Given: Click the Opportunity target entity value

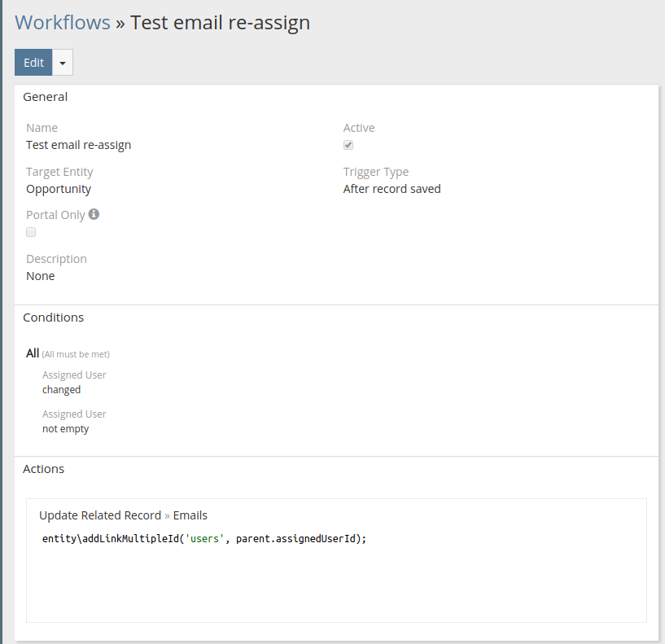Looking at the screenshot, I should tap(59, 189).
